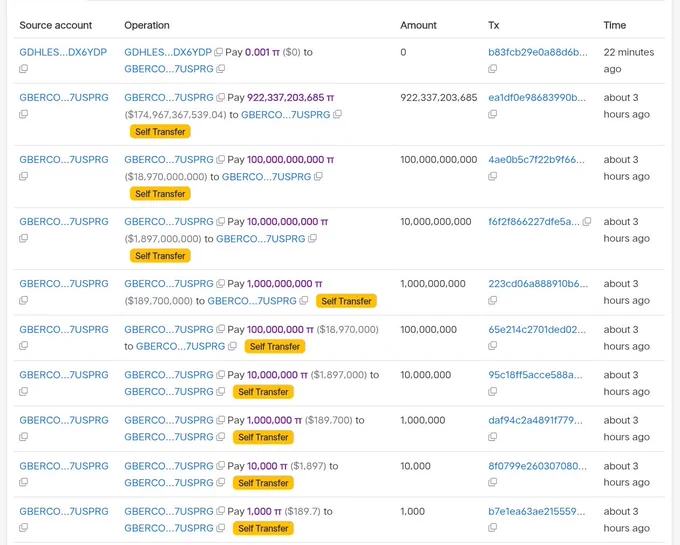680x545 pixels.
Task: Copy destination address in 1,000 π ($189.7) payment
Action: 220,528
